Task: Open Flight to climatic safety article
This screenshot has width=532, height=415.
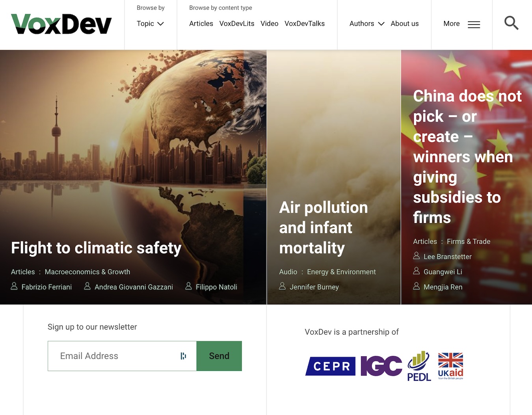Action: 96,248
